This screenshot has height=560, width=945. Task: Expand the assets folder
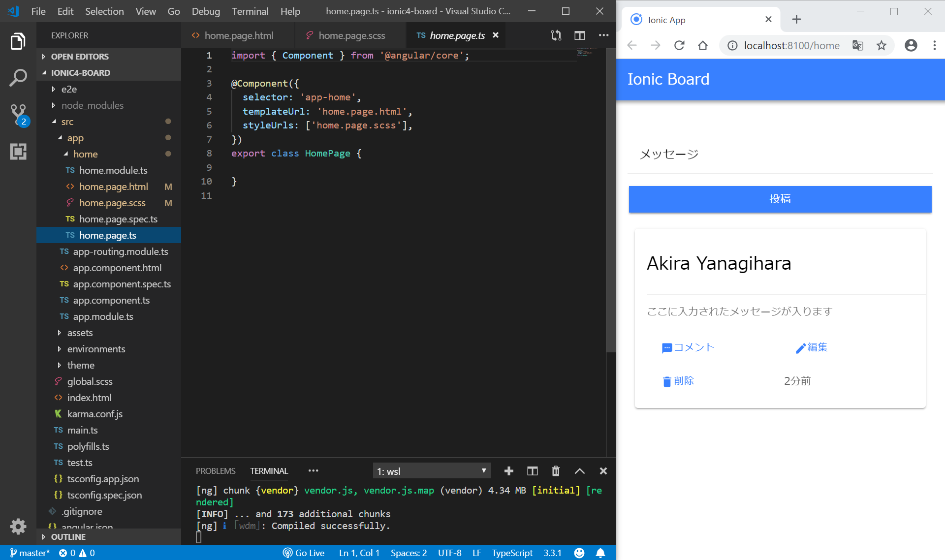[x=80, y=333]
